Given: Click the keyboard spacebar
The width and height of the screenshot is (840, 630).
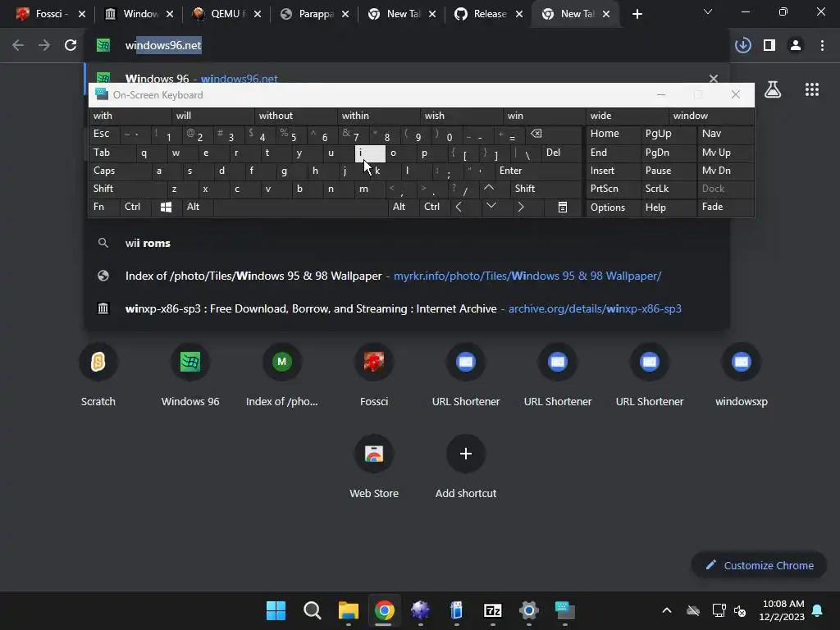Looking at the screenshot, I should pyautogui.click(x=300, y=208).
